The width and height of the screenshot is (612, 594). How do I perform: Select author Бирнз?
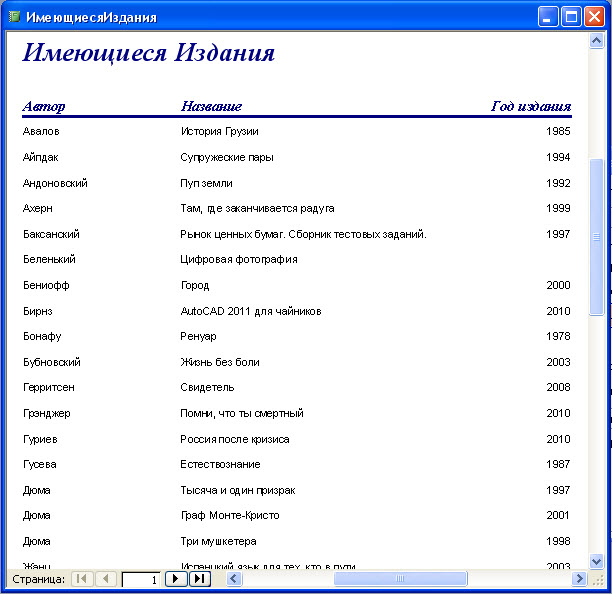coord(37,311)
